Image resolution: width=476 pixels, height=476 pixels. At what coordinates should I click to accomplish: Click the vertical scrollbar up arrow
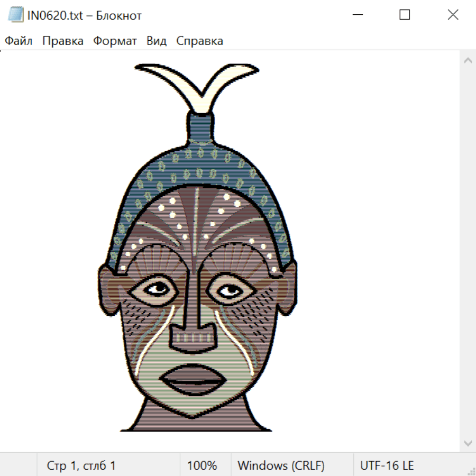point(468,61)
